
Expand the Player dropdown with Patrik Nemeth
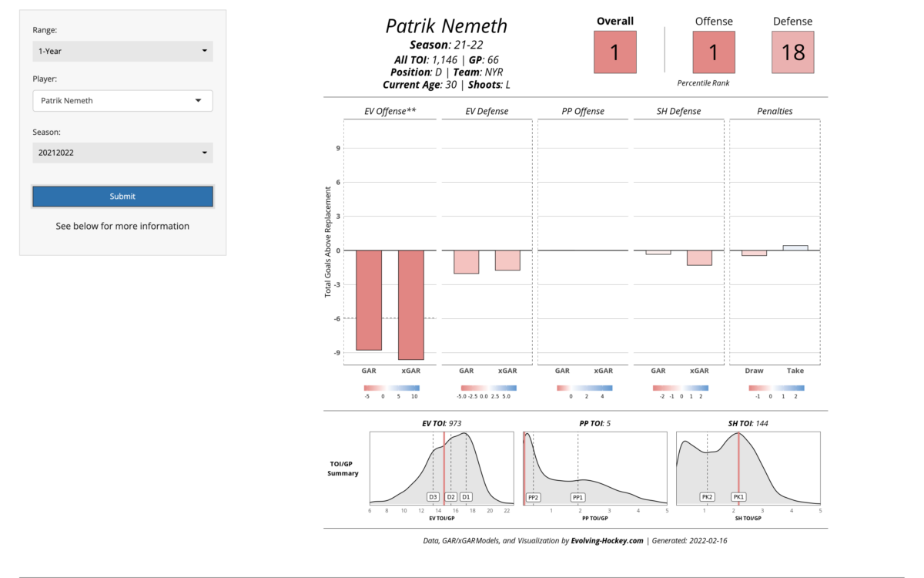click(122, 101)
